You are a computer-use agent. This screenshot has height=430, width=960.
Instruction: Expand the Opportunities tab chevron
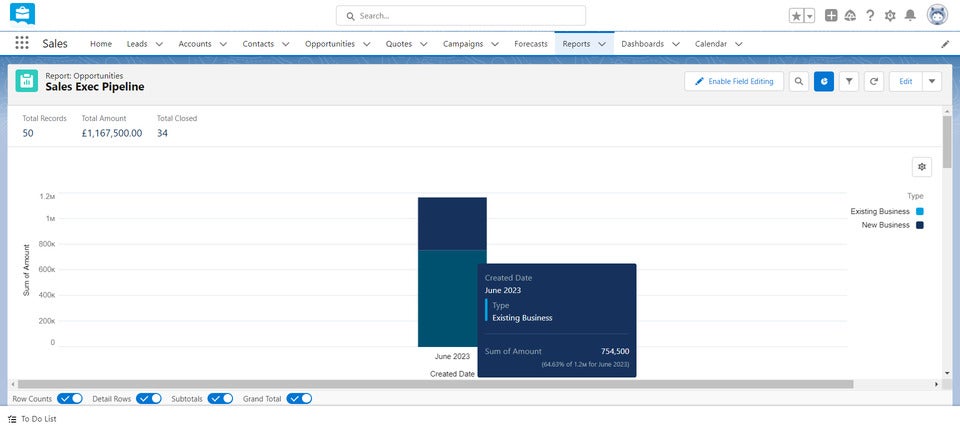366,44
